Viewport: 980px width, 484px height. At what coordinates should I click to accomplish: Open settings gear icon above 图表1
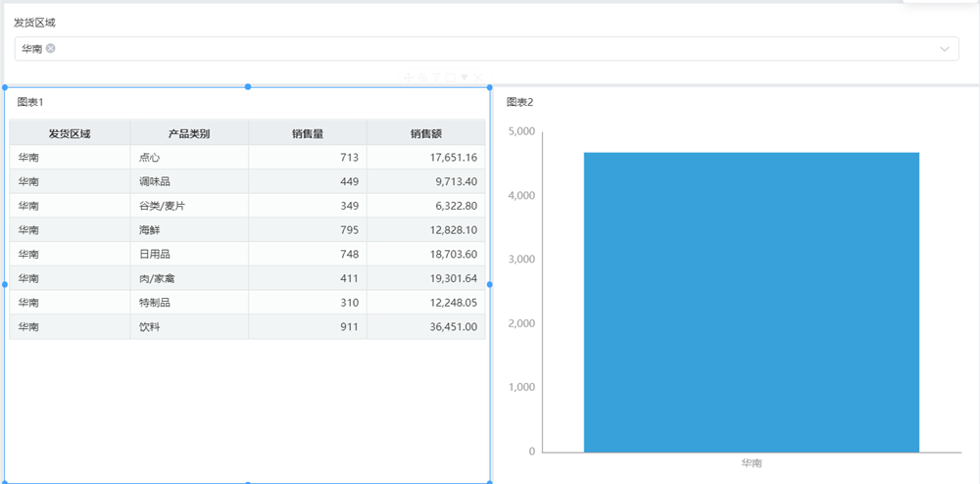[x=422, y=77]
